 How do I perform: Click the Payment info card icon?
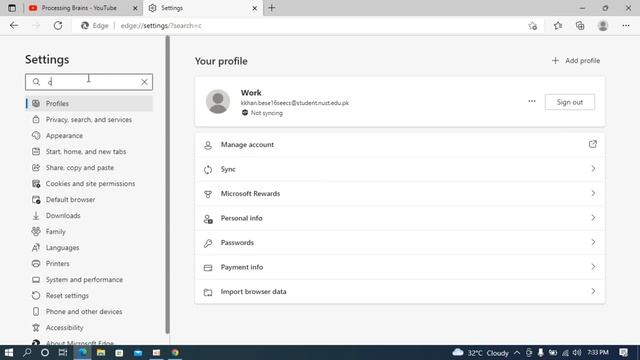pos(208,268)
